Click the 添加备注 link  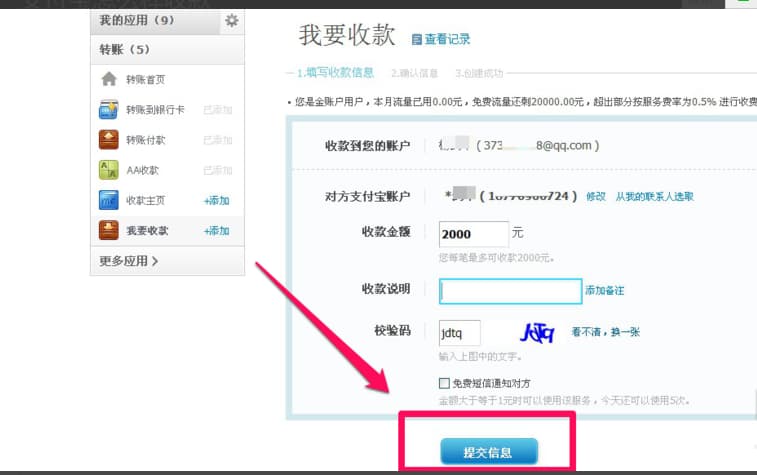tap(605, 291)
